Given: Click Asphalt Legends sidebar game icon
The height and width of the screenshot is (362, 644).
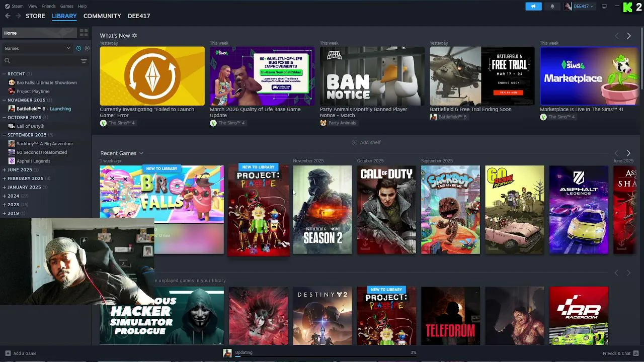Looking at the screenshot, I should tap(12, 161).
